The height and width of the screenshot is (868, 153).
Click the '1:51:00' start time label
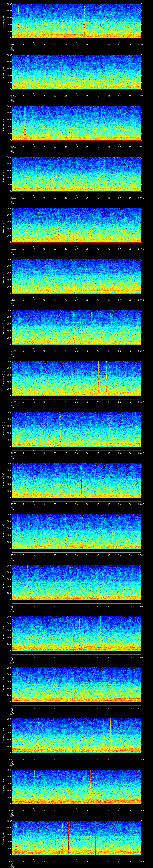pyautogui.click(x=12, y=300)
